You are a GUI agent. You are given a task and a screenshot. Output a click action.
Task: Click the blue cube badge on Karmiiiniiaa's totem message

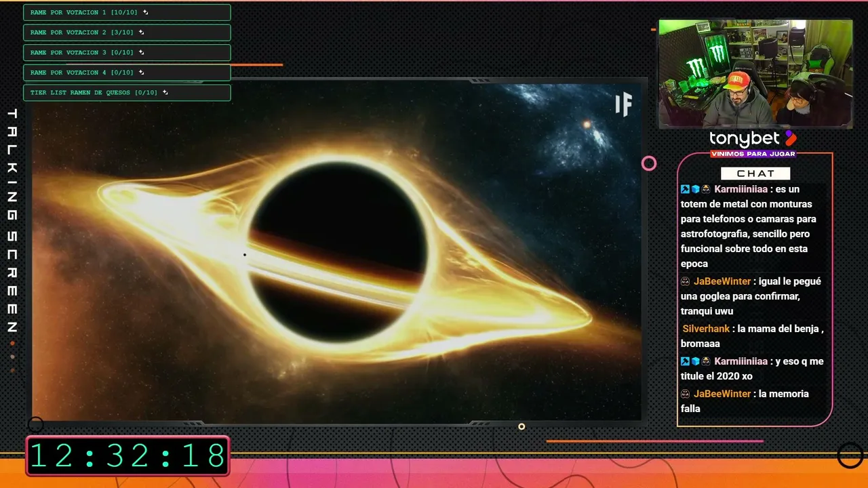click(x=695, y=189)
